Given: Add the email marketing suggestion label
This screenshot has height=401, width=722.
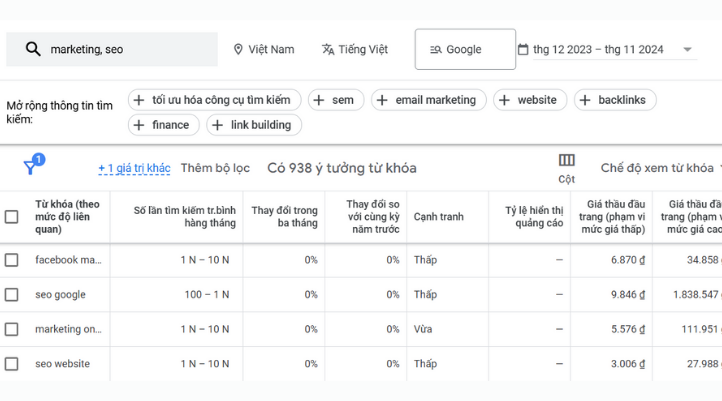Looking at the screenshot, I should pyautogui.click(x=429, y=100).
